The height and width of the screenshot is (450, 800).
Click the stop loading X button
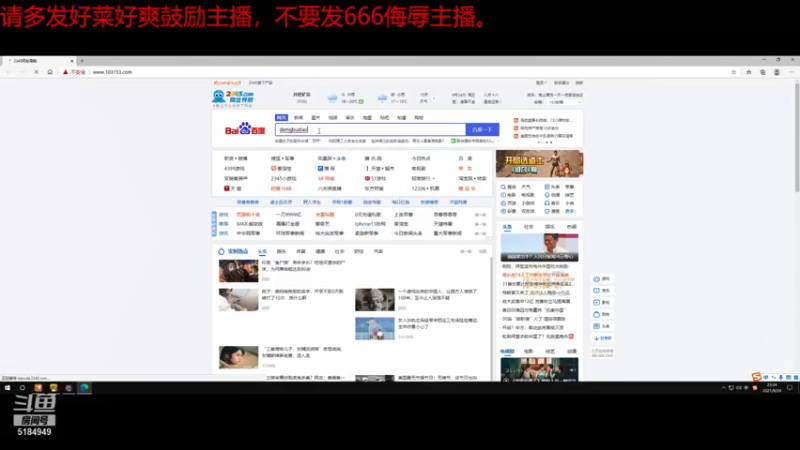coord(36,72)
